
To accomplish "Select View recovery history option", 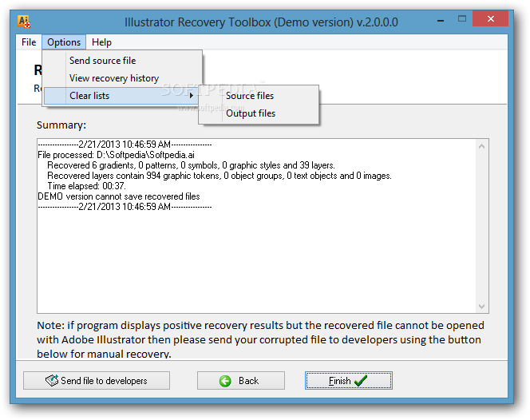I will [122, 78].
